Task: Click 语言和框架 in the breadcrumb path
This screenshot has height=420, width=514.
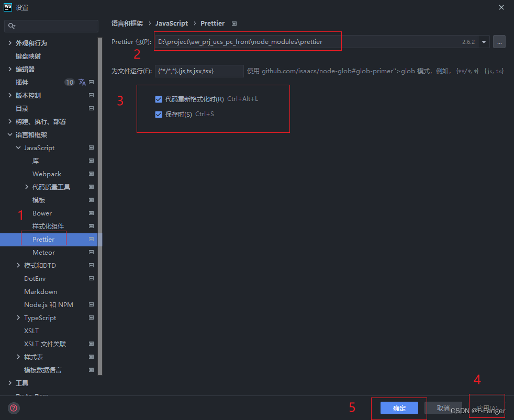Action: (x=127, y=23)
